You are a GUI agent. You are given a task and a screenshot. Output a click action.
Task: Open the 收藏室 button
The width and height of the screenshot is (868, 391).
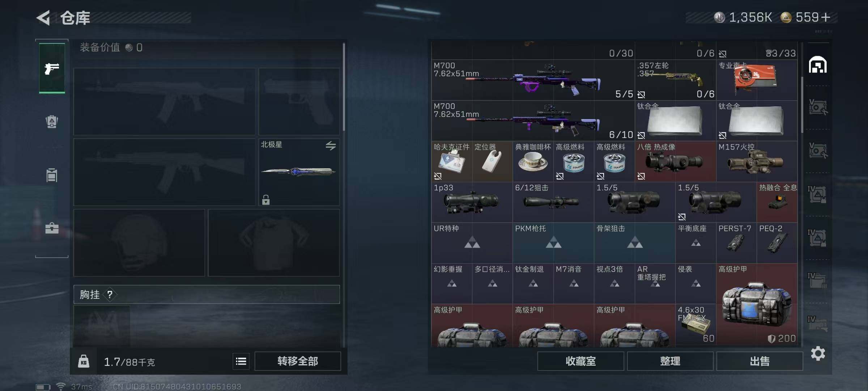point(580,361)
